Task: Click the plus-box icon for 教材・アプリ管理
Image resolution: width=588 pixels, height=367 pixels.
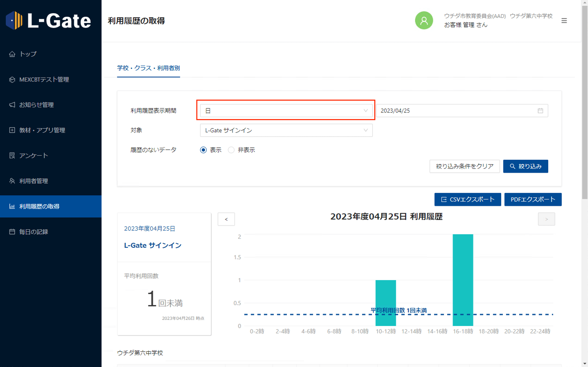Action: (12, 130)
